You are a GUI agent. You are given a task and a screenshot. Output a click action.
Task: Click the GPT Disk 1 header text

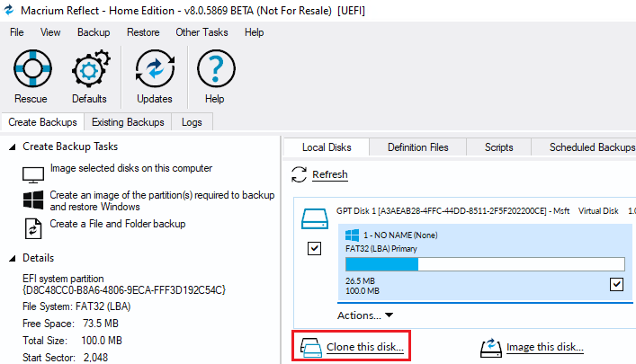pos(452,211)
